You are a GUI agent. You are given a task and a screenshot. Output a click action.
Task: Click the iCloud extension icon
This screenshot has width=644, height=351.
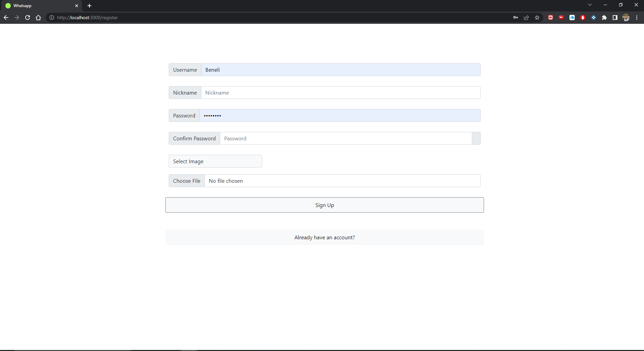click(572, 17)
